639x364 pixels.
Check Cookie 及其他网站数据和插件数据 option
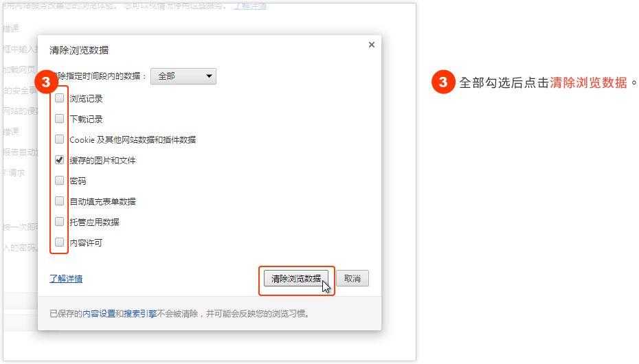60,139
